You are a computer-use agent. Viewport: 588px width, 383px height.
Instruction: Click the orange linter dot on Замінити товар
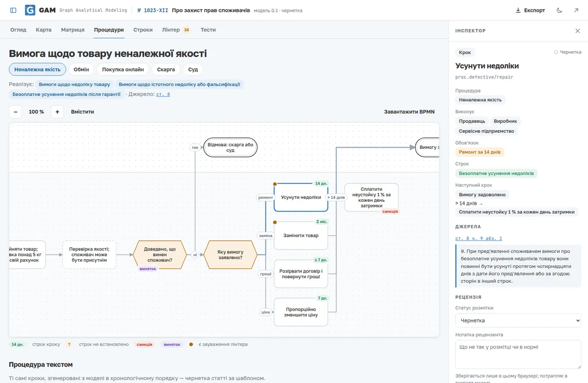pyautogui.click(x=275, y=222)
